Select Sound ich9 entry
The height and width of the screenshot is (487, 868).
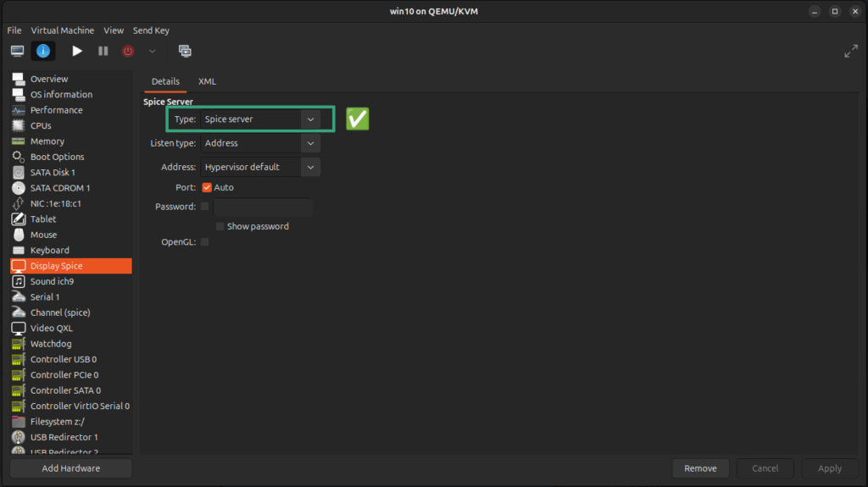click(71, 281)
